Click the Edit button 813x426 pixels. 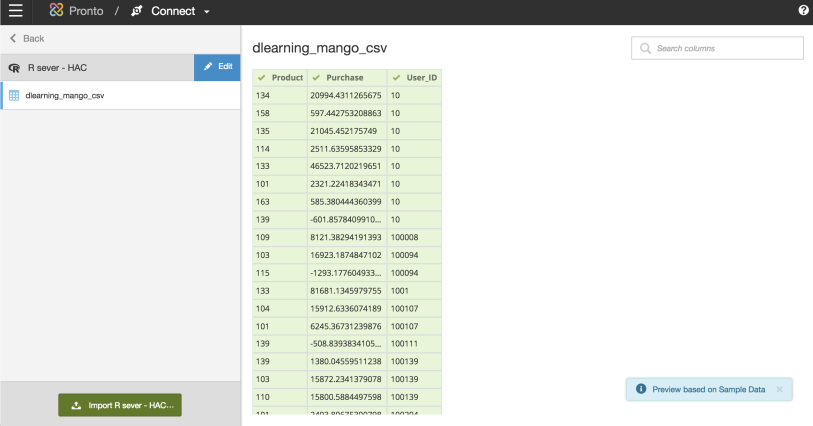click(217, 66)
